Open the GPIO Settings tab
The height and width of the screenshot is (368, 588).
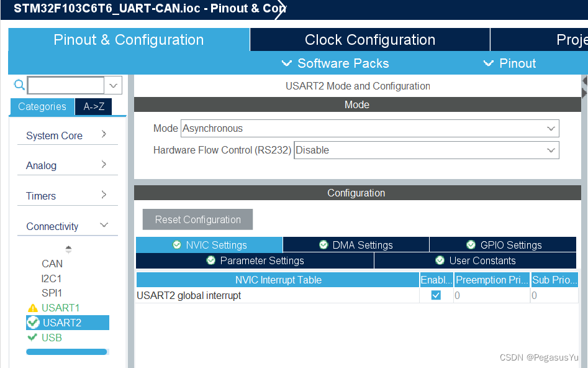coord(503,245)
